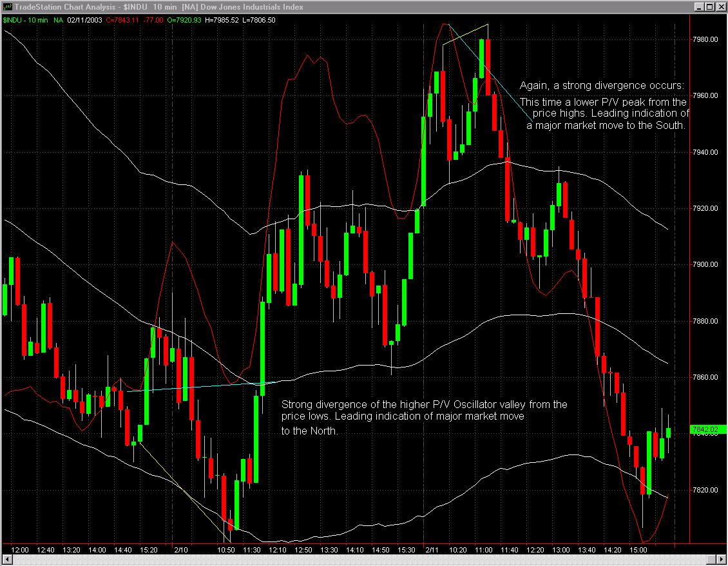
Task: Click the "7920.00" price axis label
Action: point(705,209)
